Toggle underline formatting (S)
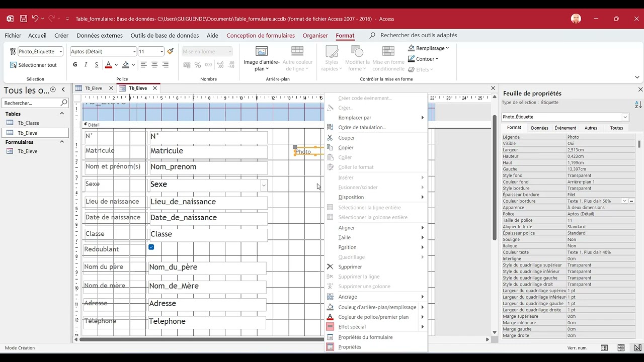This screenshot has width=644, height=362. (96, 65)
